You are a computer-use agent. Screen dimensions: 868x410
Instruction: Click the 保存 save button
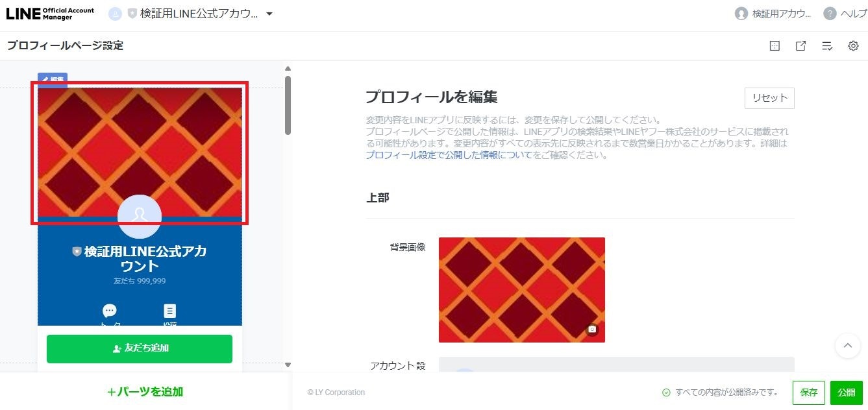click(x=809, y=392)
